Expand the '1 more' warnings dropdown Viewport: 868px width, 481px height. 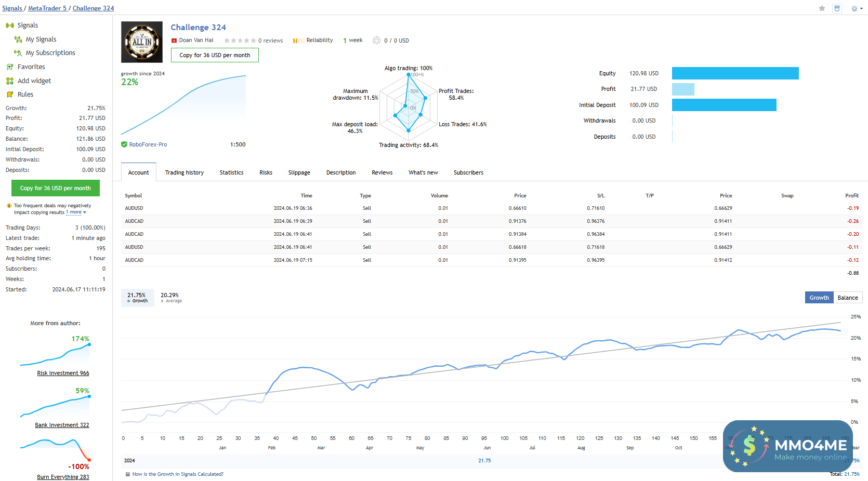point(76,212)
